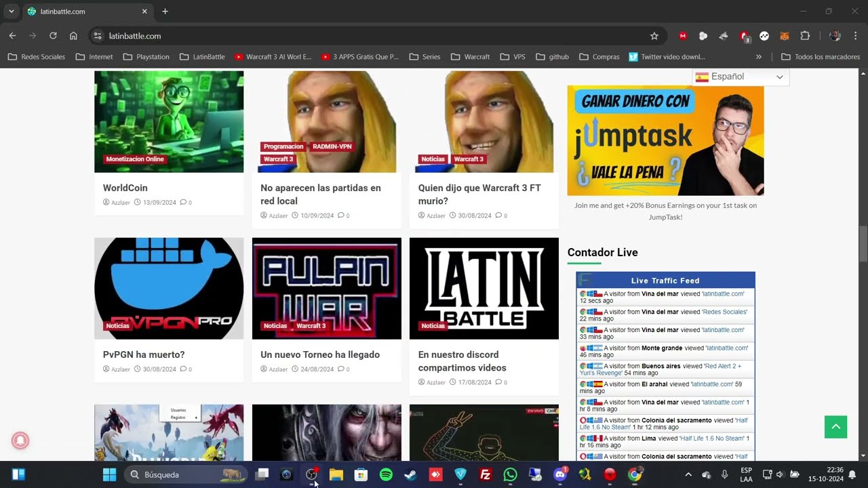
Task: Open 'Un nuevo Torneo ha llegado' article
Action: [x=320, y=354]
